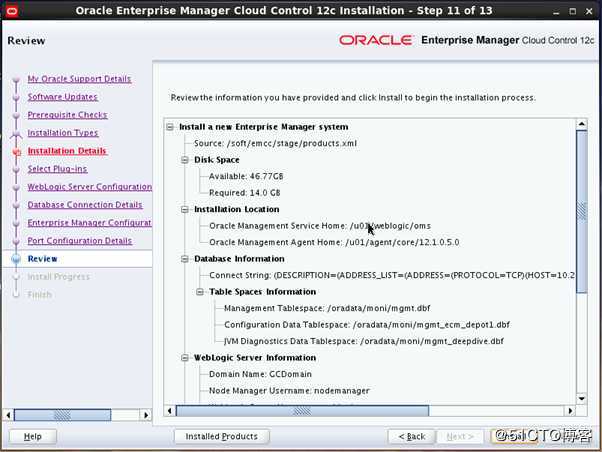Click the review tree scroll left arrow
The width and height of the screenshot is (602, 452).
169,411
